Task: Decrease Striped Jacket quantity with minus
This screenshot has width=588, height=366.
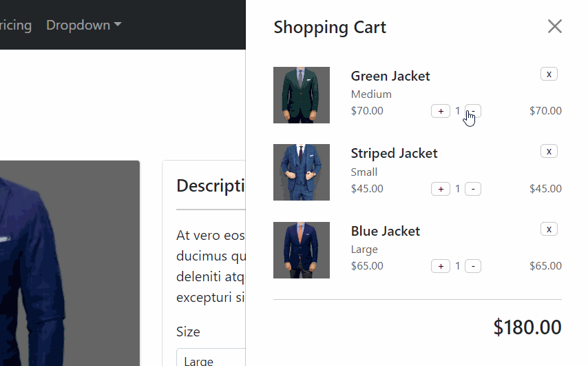Action: tap(473, 189)
